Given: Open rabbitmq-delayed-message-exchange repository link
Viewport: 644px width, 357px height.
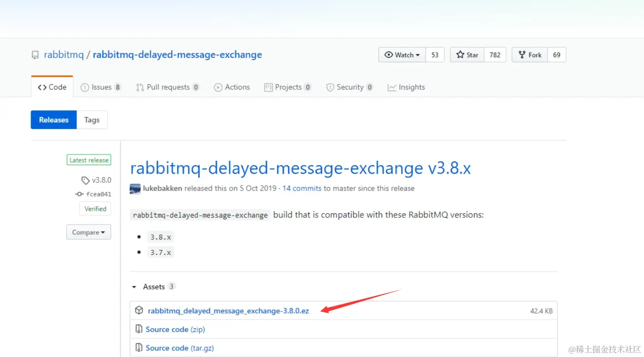Looking at the screenshot, I should click(x=177, y=55).
